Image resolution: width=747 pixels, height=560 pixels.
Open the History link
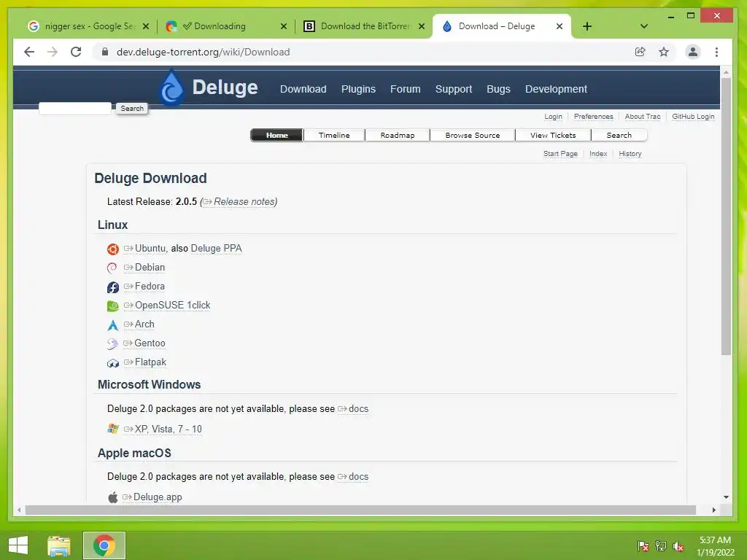[630, 154]
